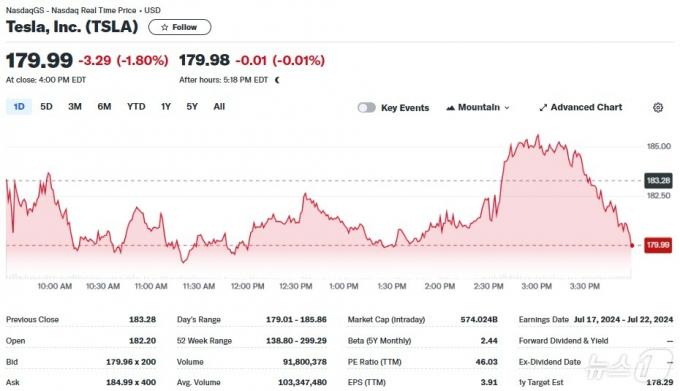This screenshot has height=391, width=680.
Task: Open the Advanced Chart link
Action: click(580, 108)
